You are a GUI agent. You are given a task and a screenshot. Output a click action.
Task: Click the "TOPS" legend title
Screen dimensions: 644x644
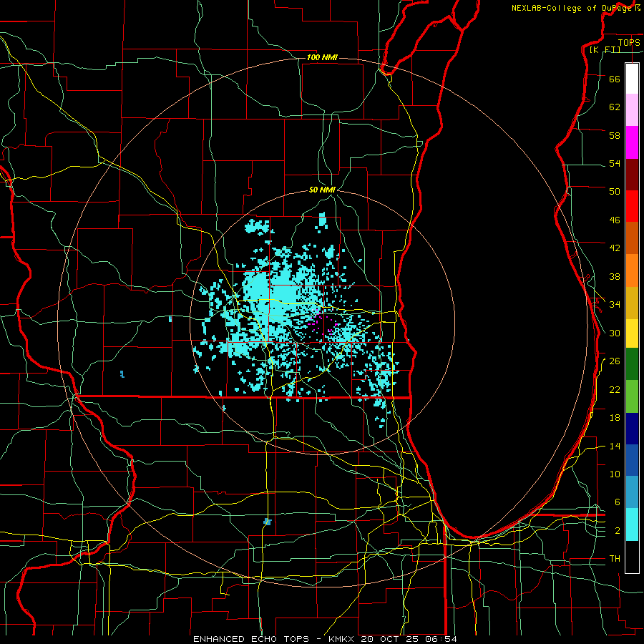tap(629, 42)
